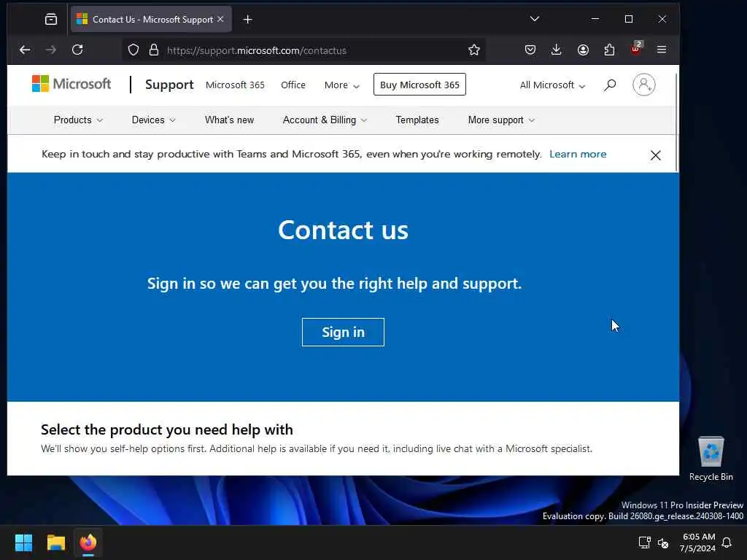Expand the All Microsoft dropdown
Image resolution: width=747 pixels, height=560 pixels.
(552, 85)
